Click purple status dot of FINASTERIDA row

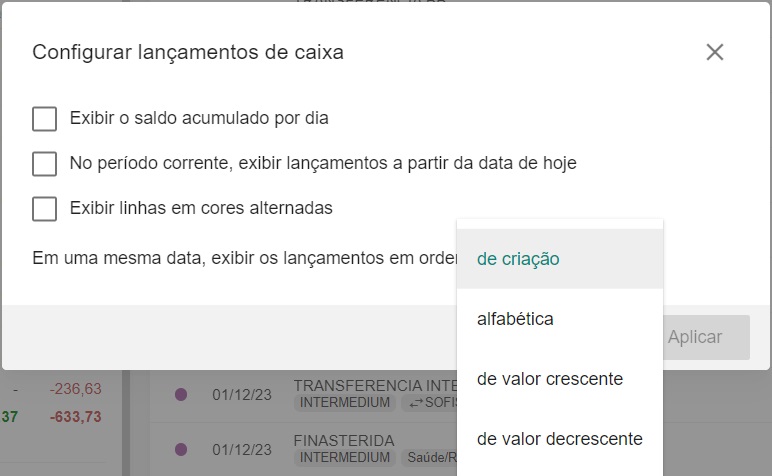pos(181,449)
